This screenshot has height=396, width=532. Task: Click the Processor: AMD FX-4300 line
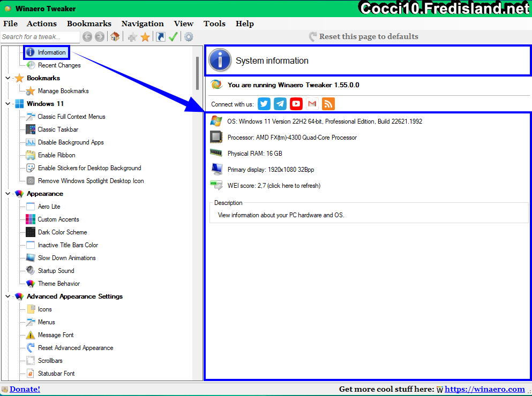click(292, 138)
